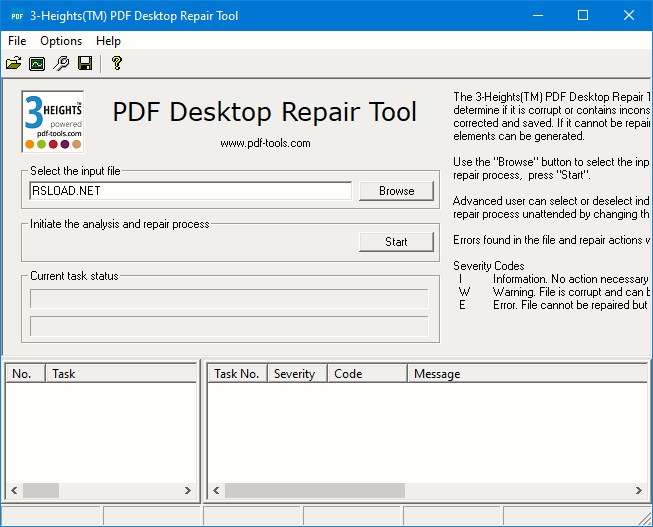Open the Options menu
Viewport: 653px width, 527px height.
(61, 41)
